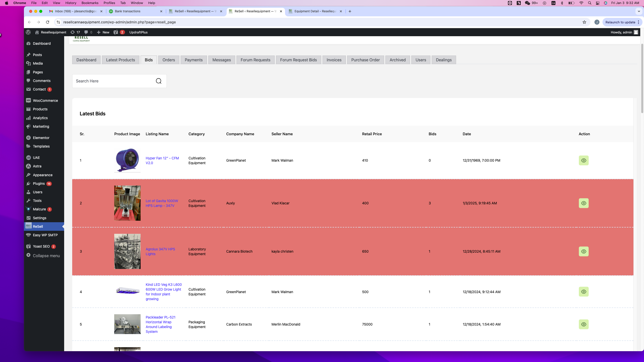The height and width of the screenshot is (362, 644).
Task: Switch to Purchase Order tab
Action: tap(366, 60)
